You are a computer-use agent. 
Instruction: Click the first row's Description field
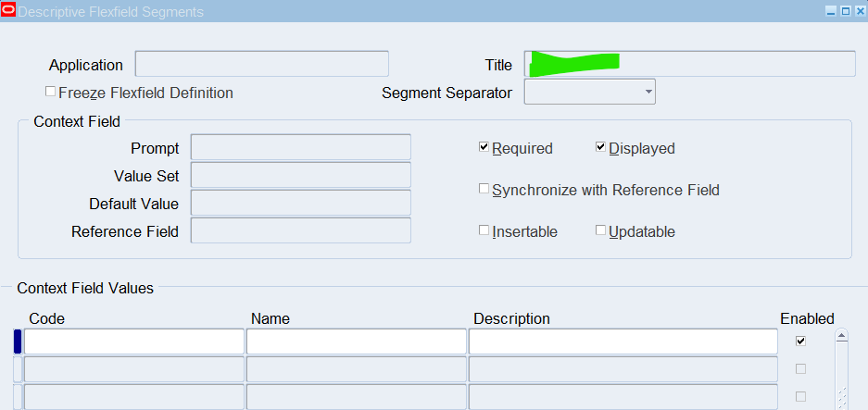click(623, 342)
